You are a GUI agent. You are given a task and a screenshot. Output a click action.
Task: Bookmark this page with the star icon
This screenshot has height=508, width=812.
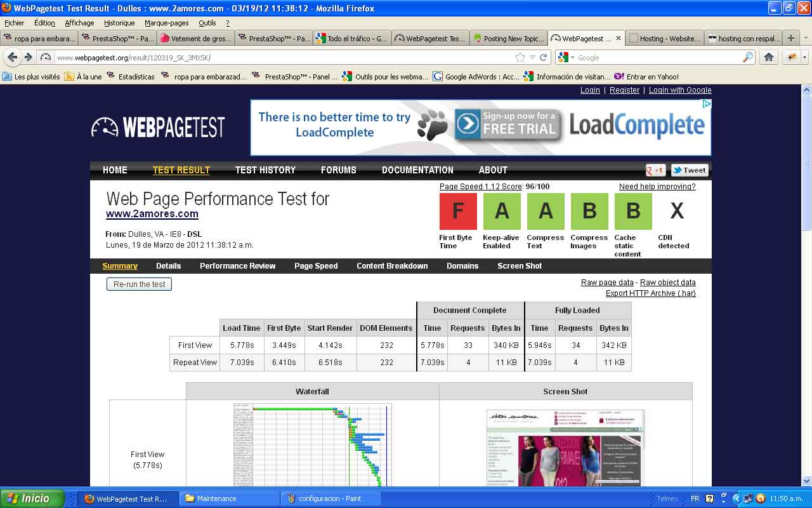520,57
